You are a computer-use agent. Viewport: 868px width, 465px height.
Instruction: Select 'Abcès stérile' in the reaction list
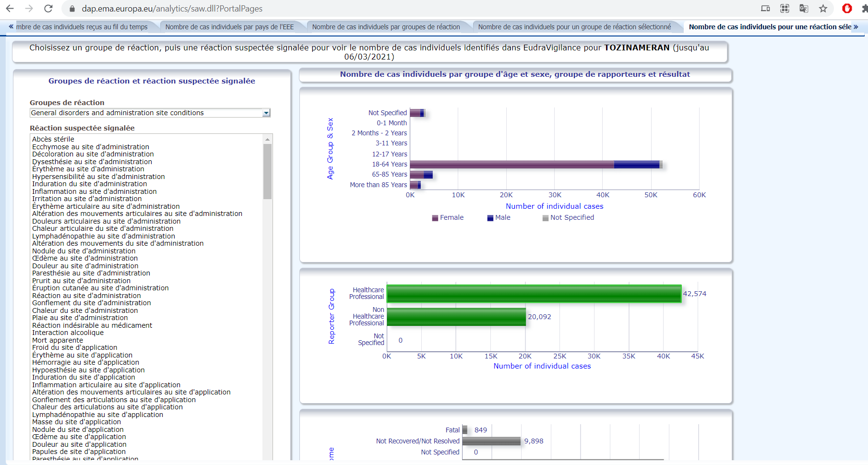(53, 139)
